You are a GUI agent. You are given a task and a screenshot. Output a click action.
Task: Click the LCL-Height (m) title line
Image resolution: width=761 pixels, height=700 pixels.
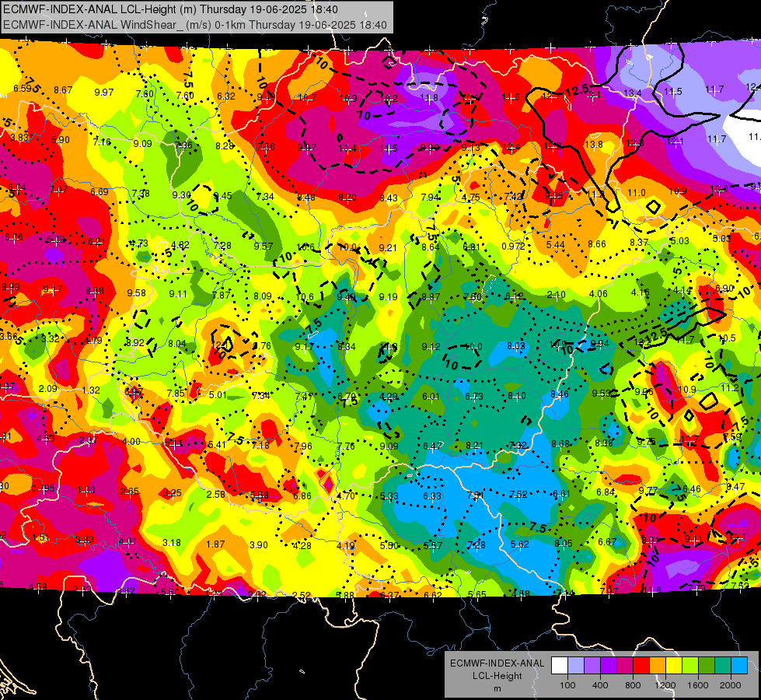[x=170, y=9]
